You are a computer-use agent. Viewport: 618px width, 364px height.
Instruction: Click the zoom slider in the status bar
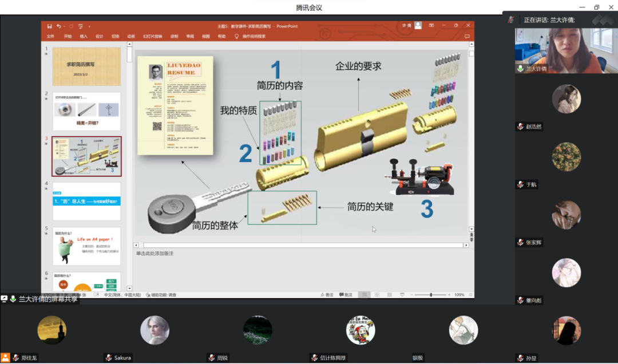[x=430, y=295]
